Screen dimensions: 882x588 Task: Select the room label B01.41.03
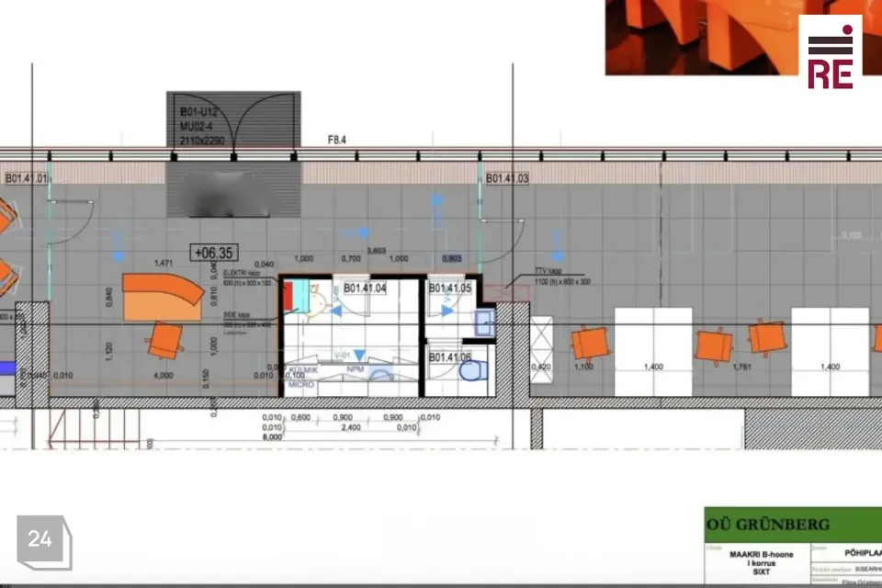[507, 178]
